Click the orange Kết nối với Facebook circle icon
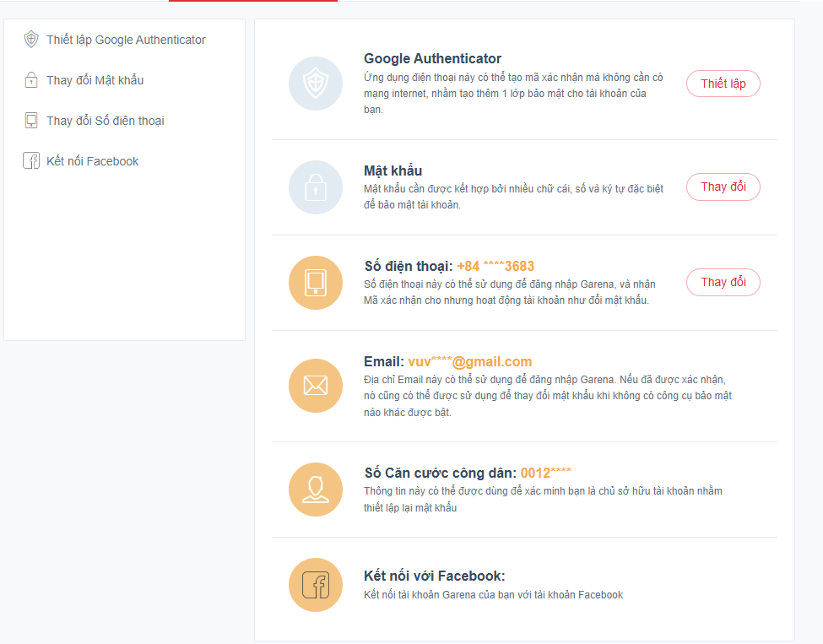823x644 pixels. [x=316, y=585]
